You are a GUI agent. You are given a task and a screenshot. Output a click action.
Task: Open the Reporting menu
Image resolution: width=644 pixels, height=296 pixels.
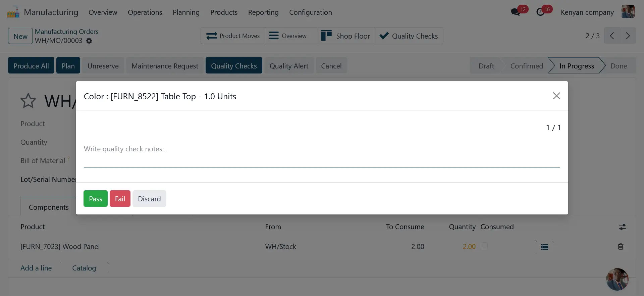[263, 12]
